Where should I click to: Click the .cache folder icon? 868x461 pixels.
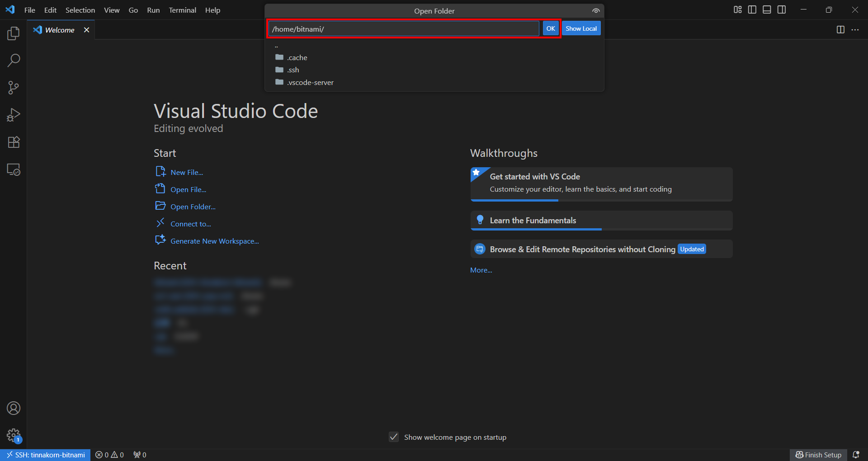click(x=279, y=57)
